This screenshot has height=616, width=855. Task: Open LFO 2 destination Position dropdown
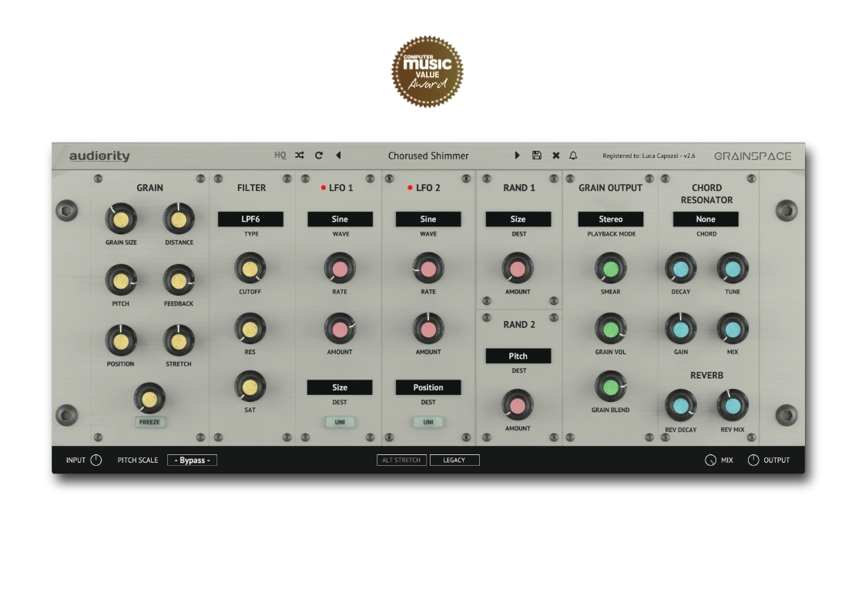[x=428, y=387]
